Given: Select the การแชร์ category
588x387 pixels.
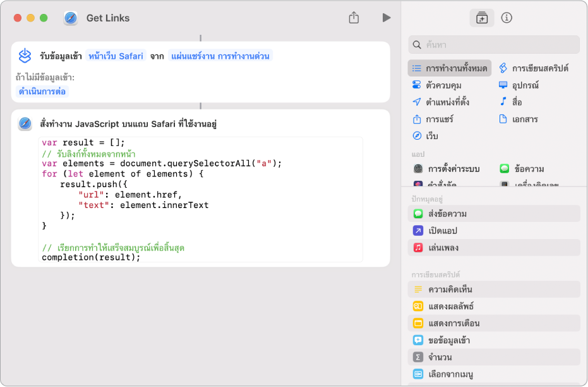Looking at the screenshot, I should point(433,120).
